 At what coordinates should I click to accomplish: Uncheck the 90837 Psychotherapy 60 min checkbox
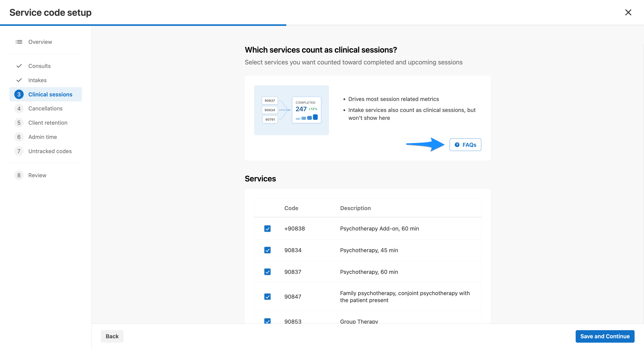point(267,272)
